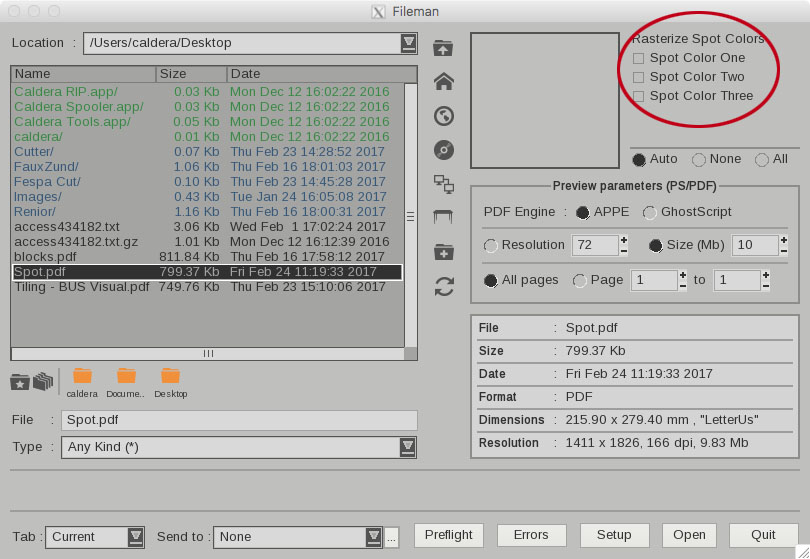This screenshot has width=810, height=559.
Task: Select GhostScript PDF engine
Action: click(650, 212)
